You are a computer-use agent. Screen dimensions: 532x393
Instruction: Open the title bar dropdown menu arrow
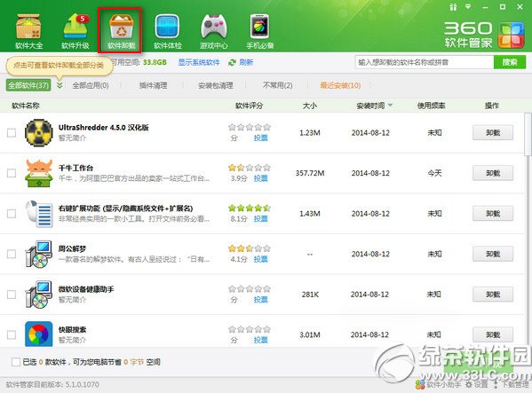[468, 7]
